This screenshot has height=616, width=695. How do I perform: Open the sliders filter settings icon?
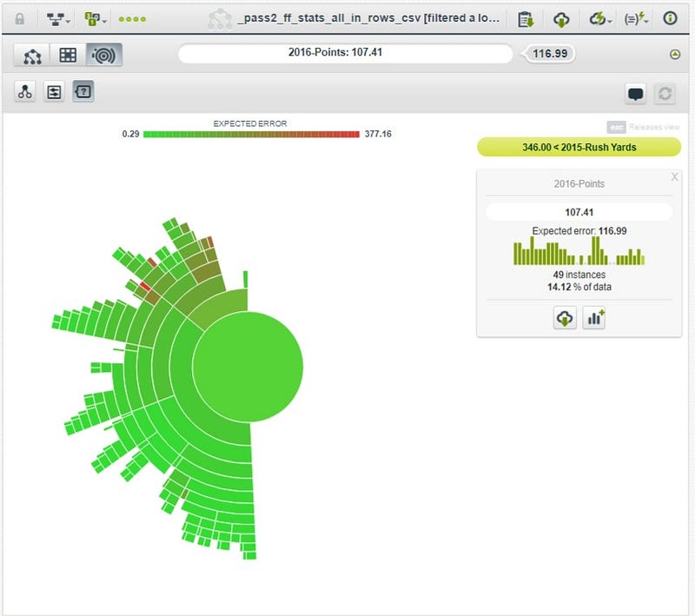pos(54,92)
